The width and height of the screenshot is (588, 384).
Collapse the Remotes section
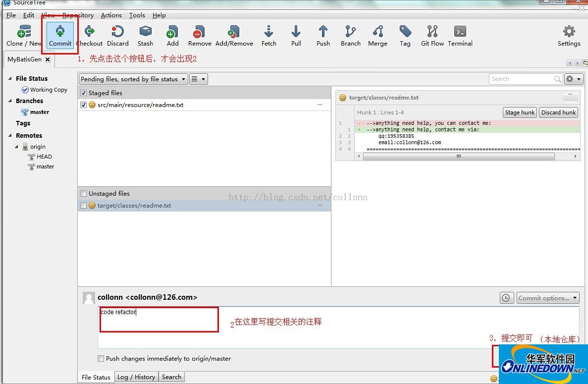10,135
